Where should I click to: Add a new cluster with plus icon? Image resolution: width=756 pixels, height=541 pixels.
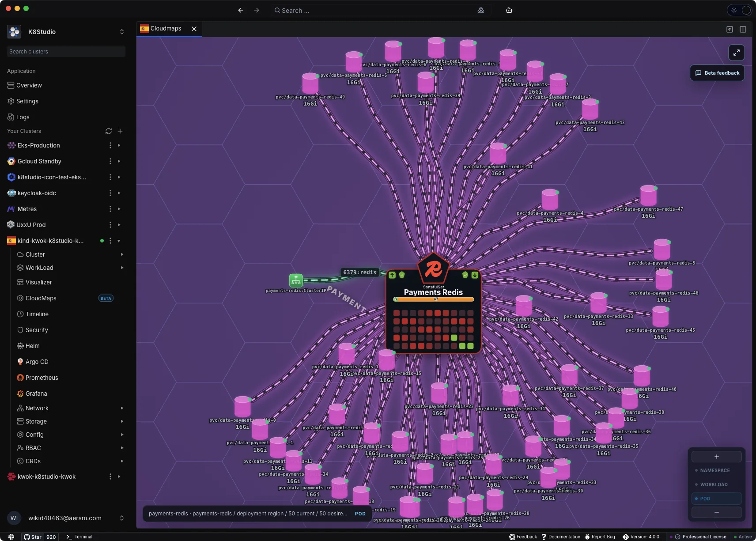pyautogui.click(x=120, y=131)
